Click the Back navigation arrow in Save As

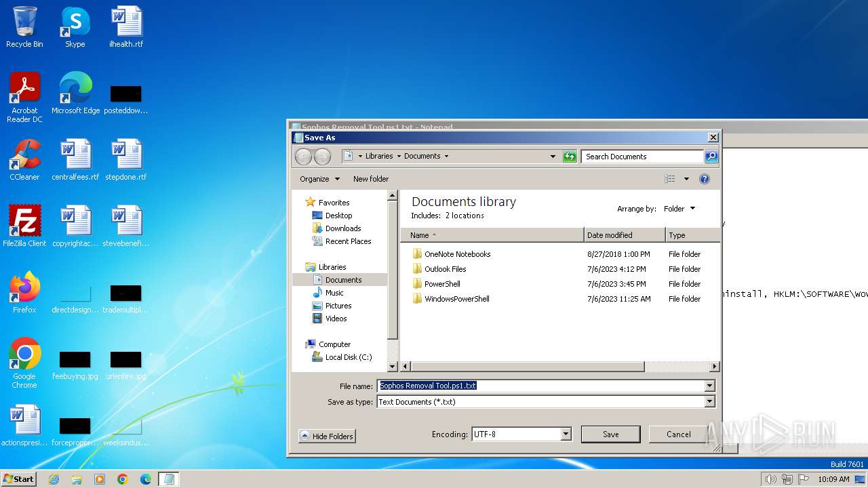[303, 157]
